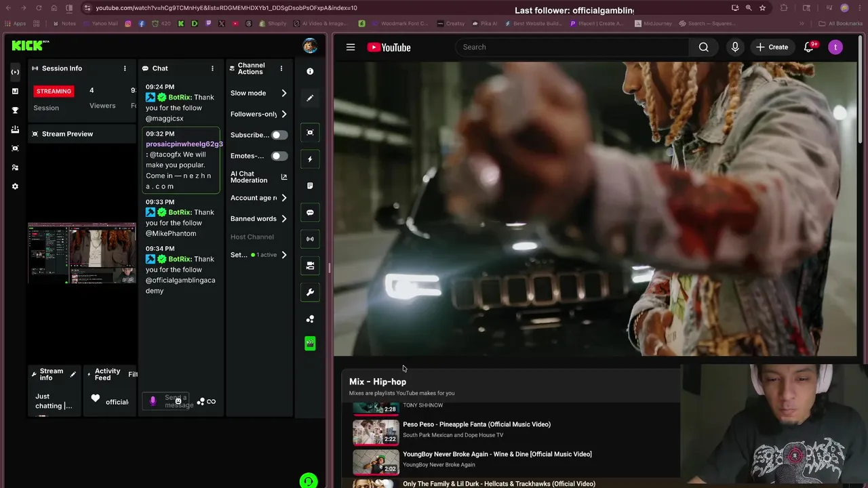Click the broadcast signal icon in right rail
This screenshot has width=868, height=488.
(x=310, y=239)
